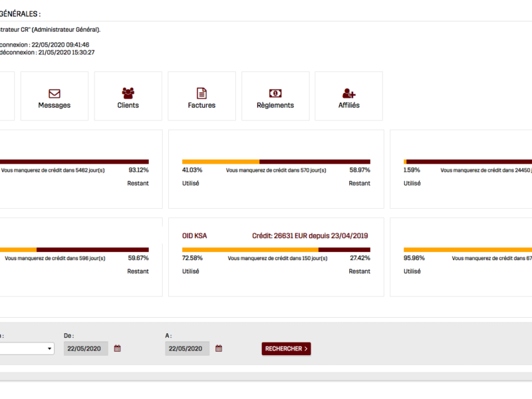
Task: Click the 58.97% remaining value
Action: click(x=360, y=170)
